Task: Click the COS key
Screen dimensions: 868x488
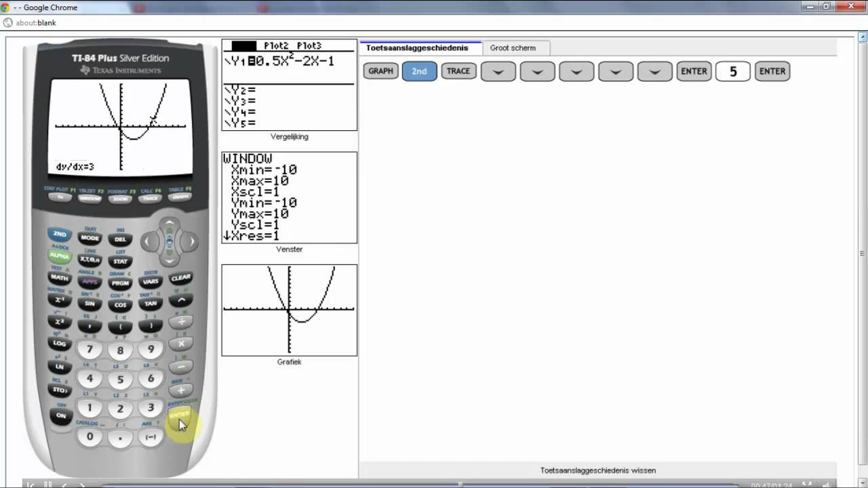Action: click(120, 305)
